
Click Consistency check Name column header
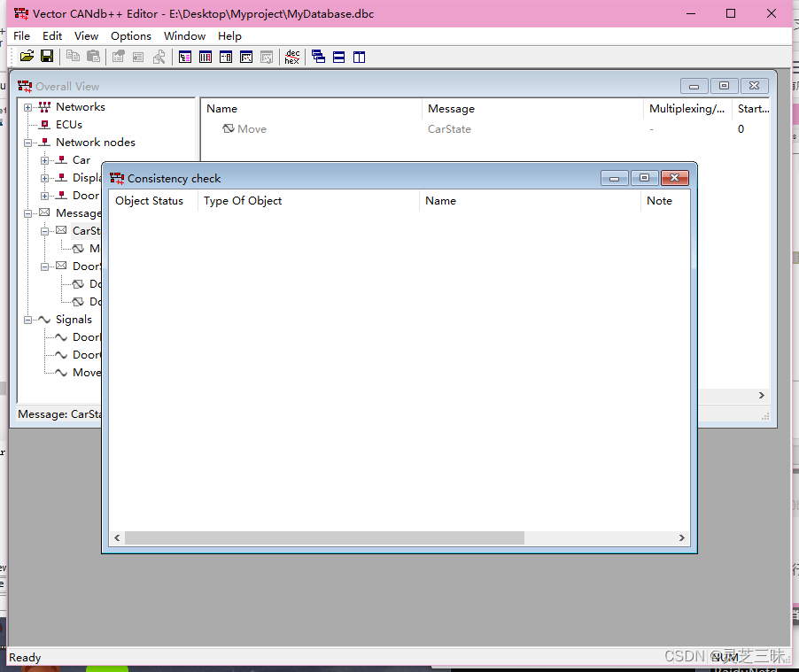(530, 201)
